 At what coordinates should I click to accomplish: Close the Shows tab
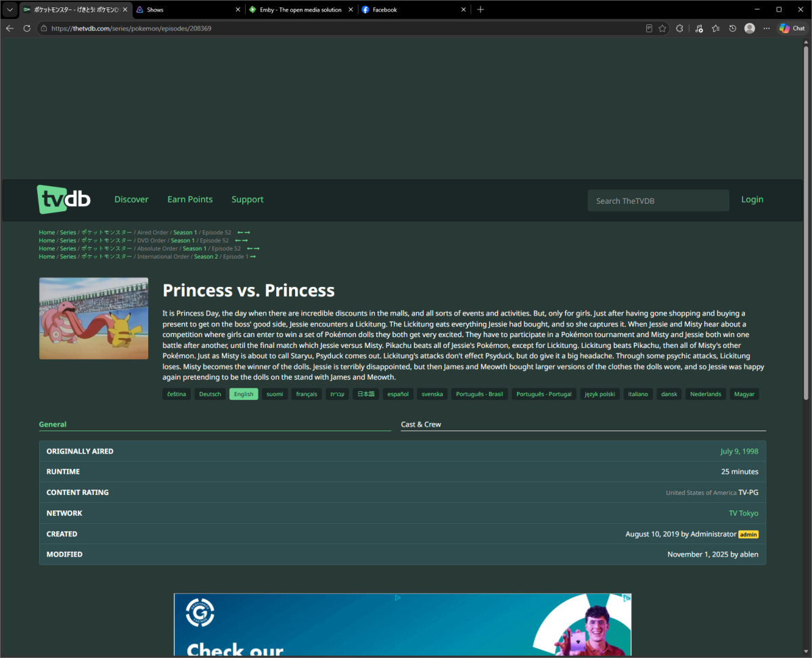click(238, 9)
